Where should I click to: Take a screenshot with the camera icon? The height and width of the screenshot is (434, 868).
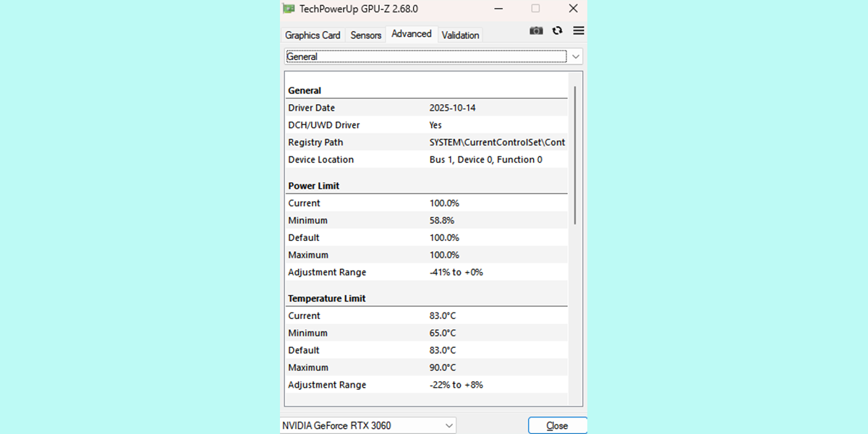coord(536,30)
